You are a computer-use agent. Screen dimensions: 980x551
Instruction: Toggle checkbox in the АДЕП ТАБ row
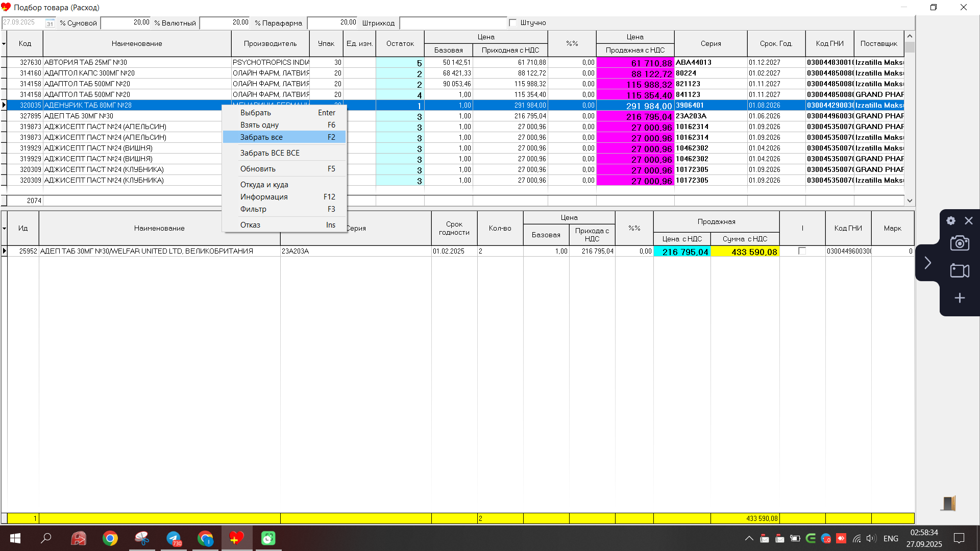click(802, 251)
